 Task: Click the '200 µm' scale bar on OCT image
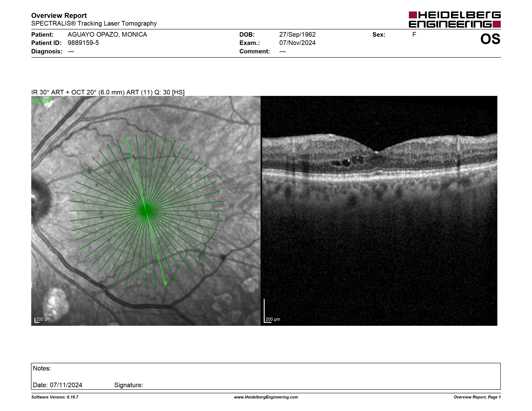click(x=272, y=311)
